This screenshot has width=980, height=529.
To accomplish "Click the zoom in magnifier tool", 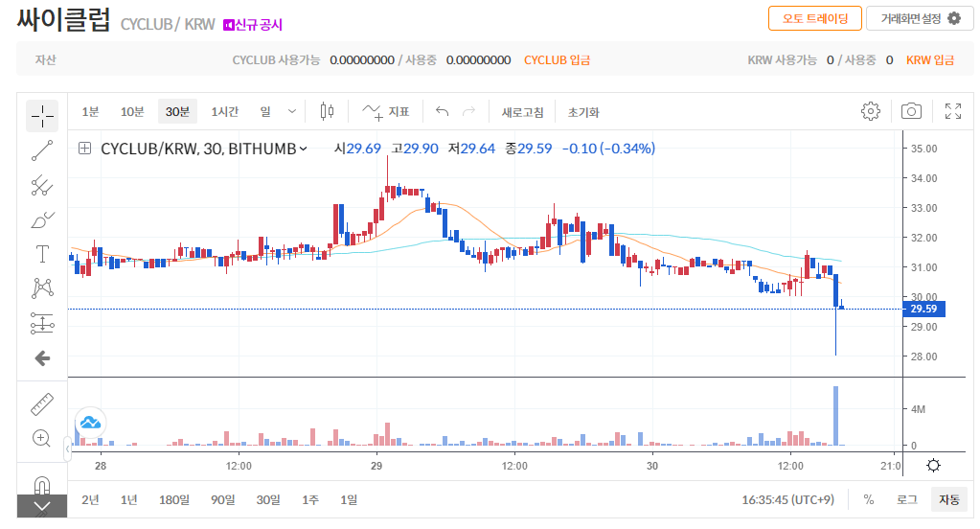I will (42, 438).
